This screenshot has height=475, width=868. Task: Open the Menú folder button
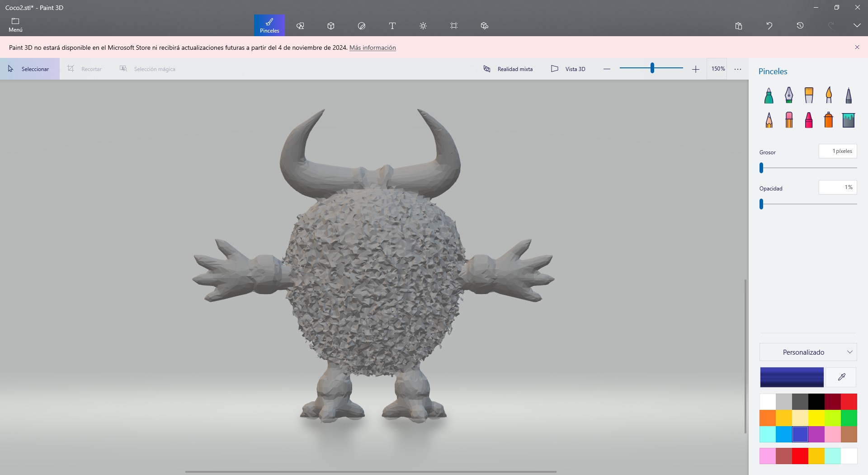(15, 25)
